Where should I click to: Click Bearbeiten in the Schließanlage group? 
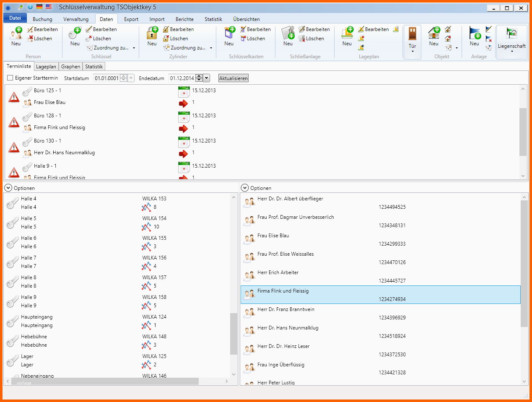point(314,29)
